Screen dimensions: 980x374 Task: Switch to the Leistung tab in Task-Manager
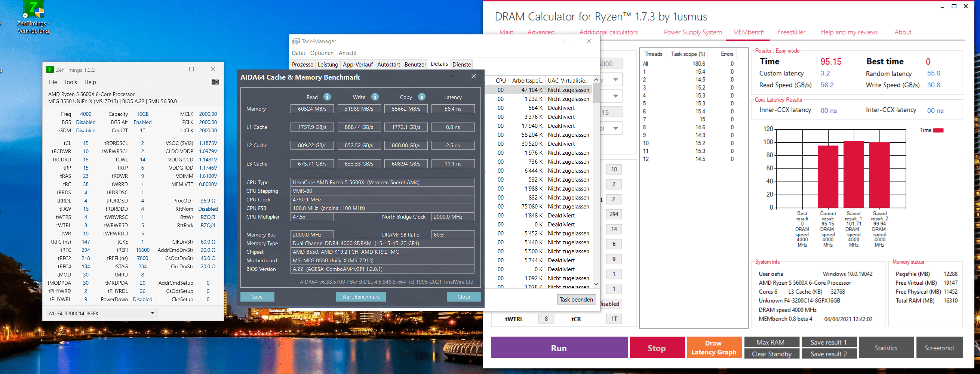pos(328,65)
